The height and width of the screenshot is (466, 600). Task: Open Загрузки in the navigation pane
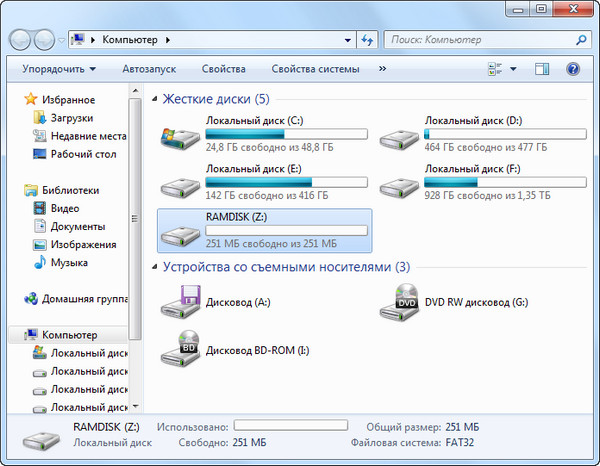click(x=71, y=118)
